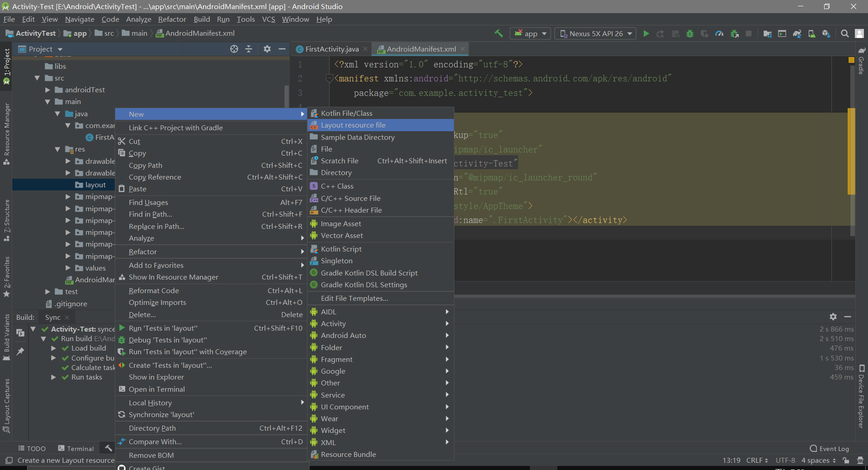Select Layout resource file menu entry
Screen dimensions: 868x470
(x=381, y=125)
